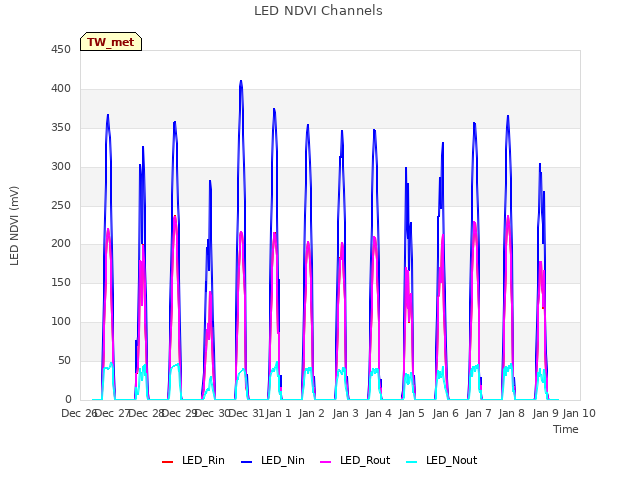Click the Jan 10 x-axis tick label
Screen dimensions: 640x480
[579, 413]
